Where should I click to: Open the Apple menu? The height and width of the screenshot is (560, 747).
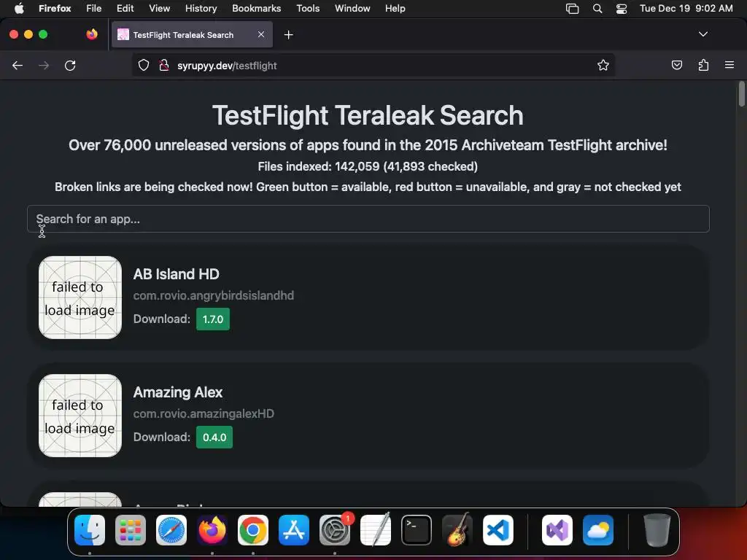click(x=19, y=9)
